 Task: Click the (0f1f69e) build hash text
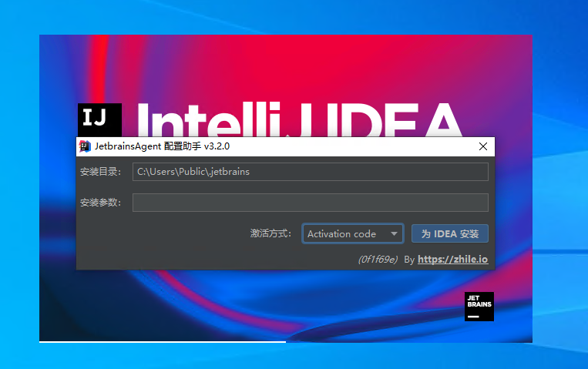(x=378, y=260)
